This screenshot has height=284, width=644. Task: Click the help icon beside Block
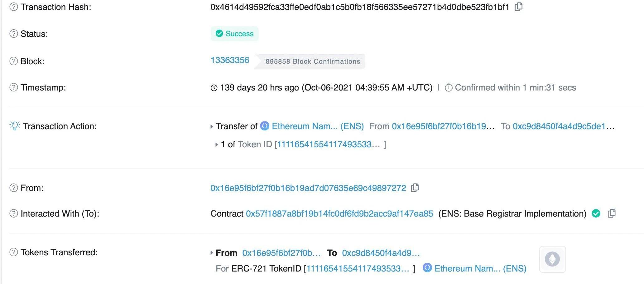[x=14, y=61]
